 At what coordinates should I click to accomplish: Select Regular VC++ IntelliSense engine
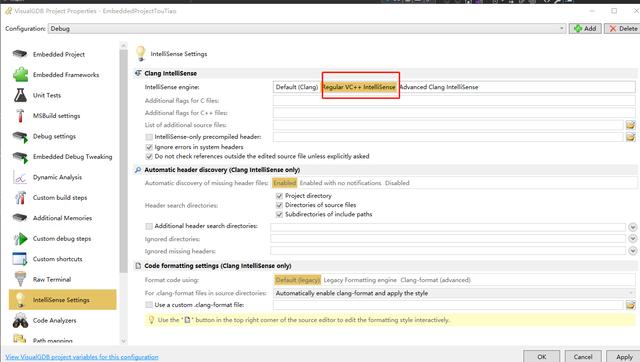pos(359,87)
